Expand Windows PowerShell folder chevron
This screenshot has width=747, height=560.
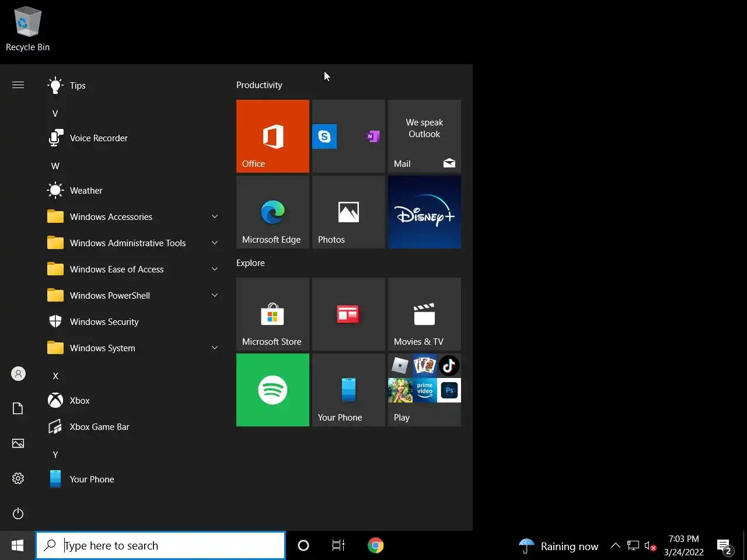click(x=215, y=295)
